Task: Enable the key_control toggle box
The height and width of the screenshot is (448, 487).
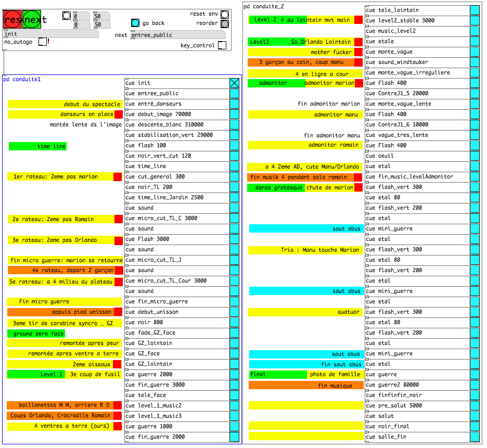Action: [222, 45]
